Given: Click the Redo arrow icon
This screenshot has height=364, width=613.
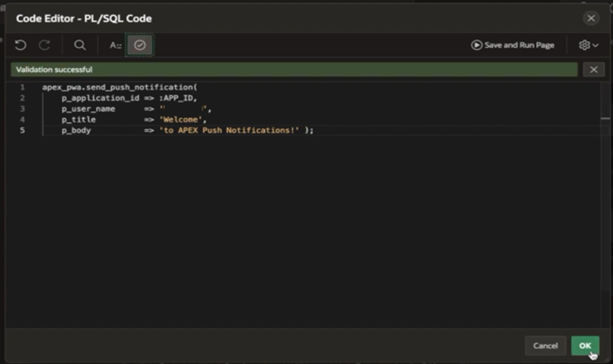Looking at the screenshot, I should click(x=45, y=45).
